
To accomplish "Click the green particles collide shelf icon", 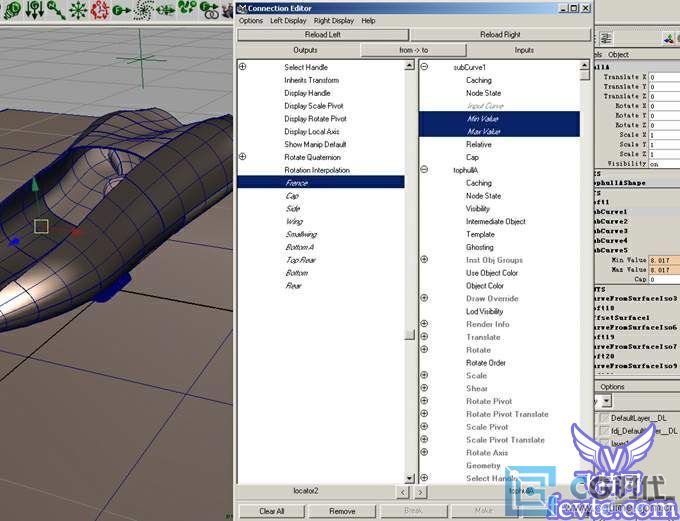I will tap(187, 9).
